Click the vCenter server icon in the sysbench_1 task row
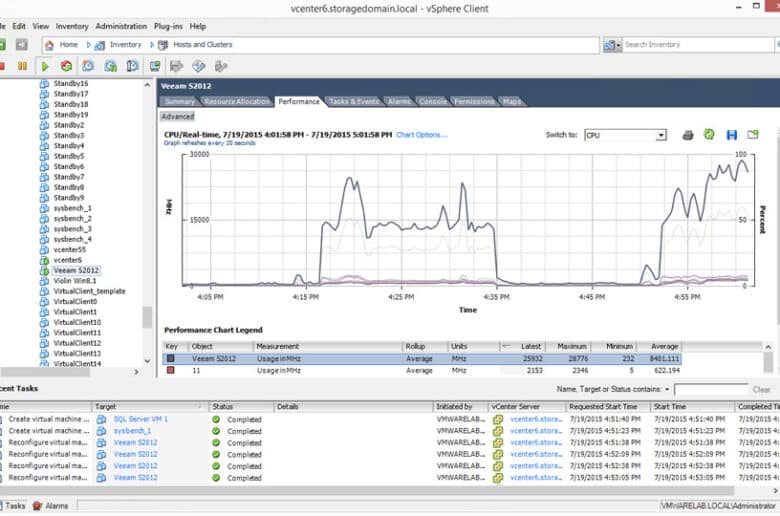The width and height of the screenshot is (780, 516). tap(497, 431)
